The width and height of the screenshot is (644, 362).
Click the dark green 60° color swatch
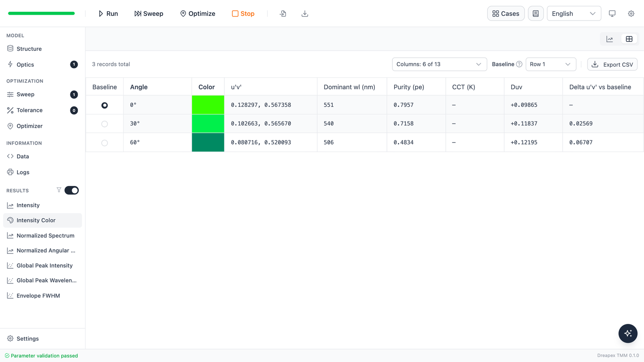208,142
